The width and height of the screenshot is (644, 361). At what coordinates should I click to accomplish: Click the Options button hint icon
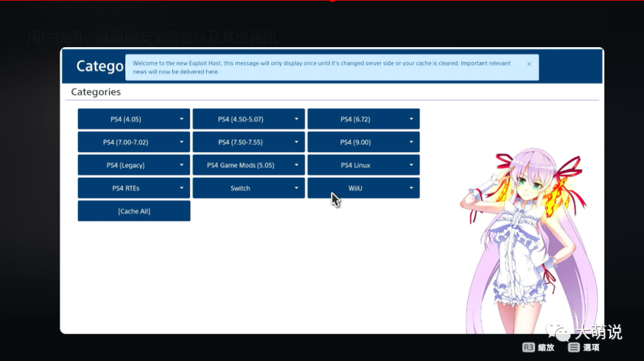coord(574,347)
